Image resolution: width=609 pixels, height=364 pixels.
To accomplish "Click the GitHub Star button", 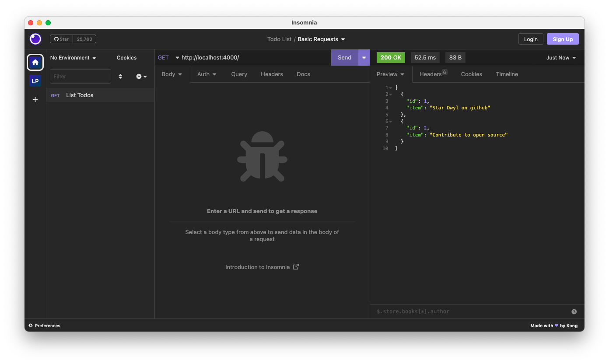I will point(62,39).
